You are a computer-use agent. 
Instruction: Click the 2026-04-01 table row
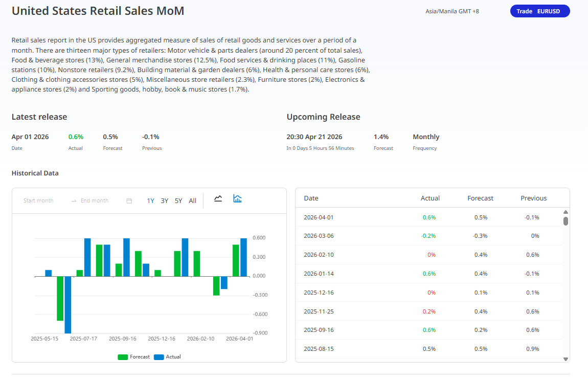[428, 217]
